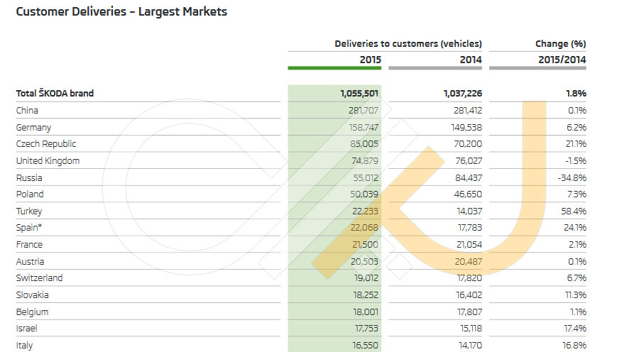Select the -1.5% change value
The height and width of the screenshot is (352, 644).
point(575,160)
